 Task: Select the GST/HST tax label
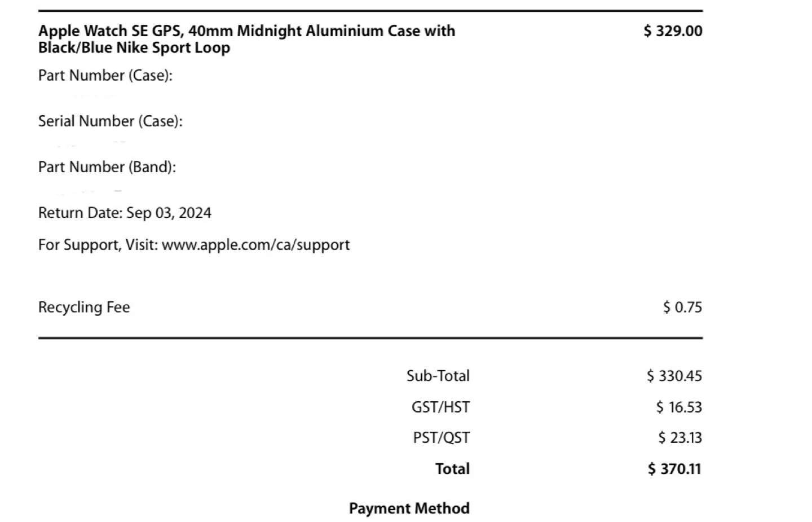[x=440, y=407]
